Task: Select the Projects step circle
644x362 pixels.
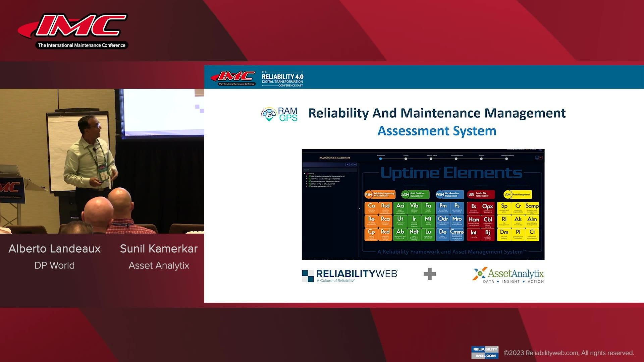Action: 481,159
